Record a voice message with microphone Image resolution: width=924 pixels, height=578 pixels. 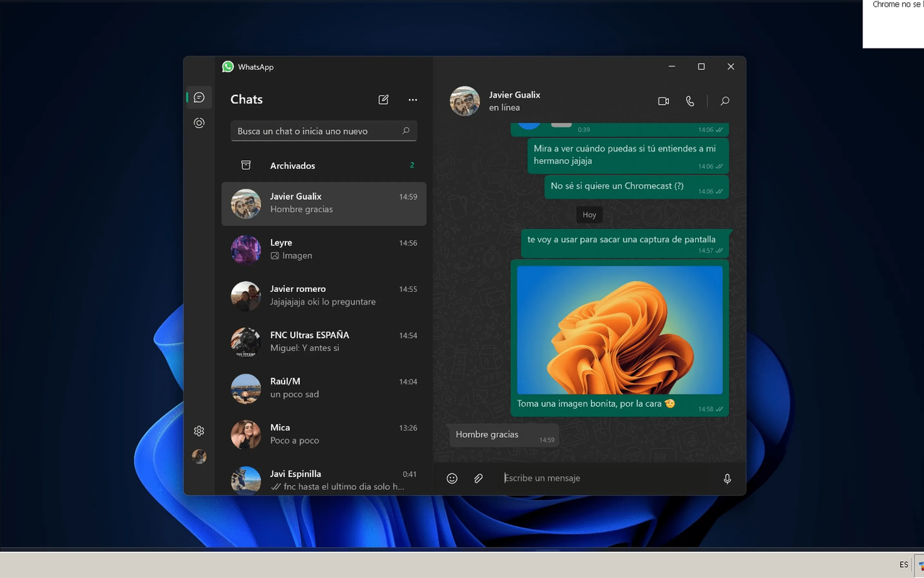(727, 478)
